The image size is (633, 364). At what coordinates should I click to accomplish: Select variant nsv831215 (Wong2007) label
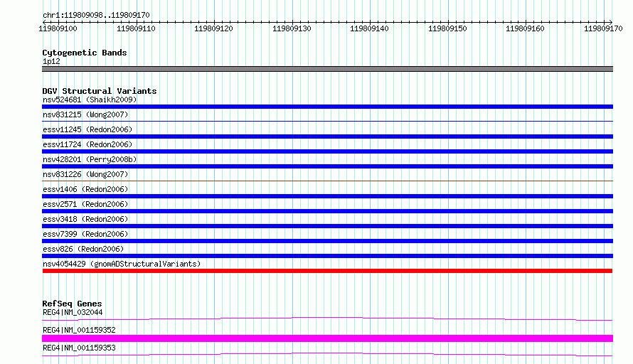pyautogui.click(x=85, y=114)
